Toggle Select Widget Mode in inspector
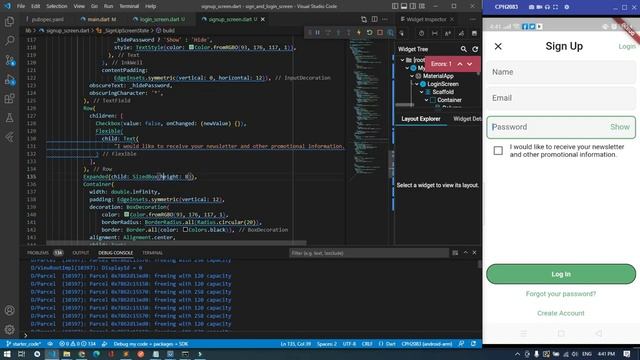Viewport: 640px width, 360px height. tap(402, 33)
